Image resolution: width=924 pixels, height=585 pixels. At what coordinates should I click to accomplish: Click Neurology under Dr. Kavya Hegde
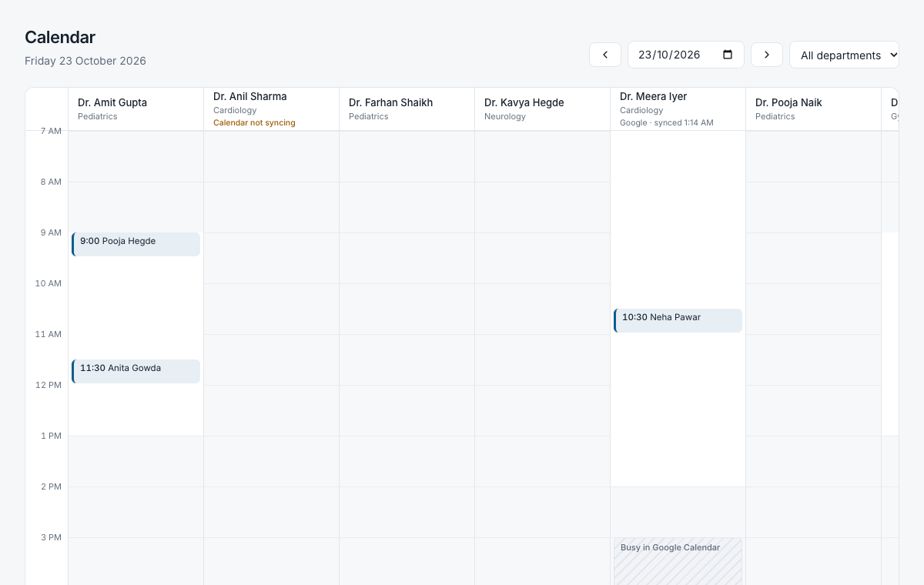505,117
